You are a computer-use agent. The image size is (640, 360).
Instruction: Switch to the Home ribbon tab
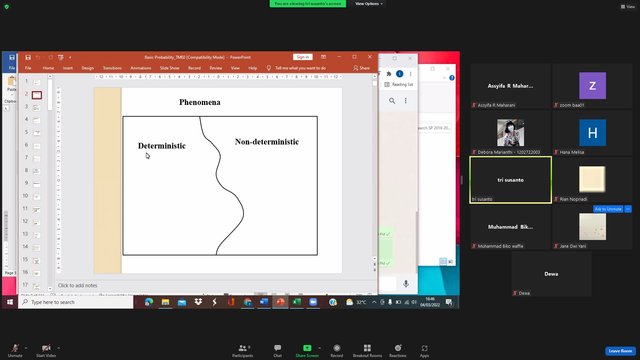(x=48, y=68)
